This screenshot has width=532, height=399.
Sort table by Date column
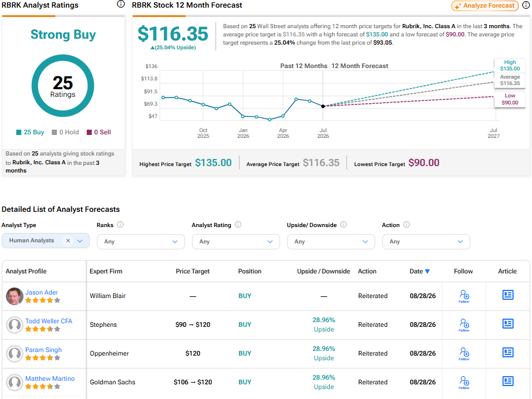pyautogui.click(x=419, y=271)
